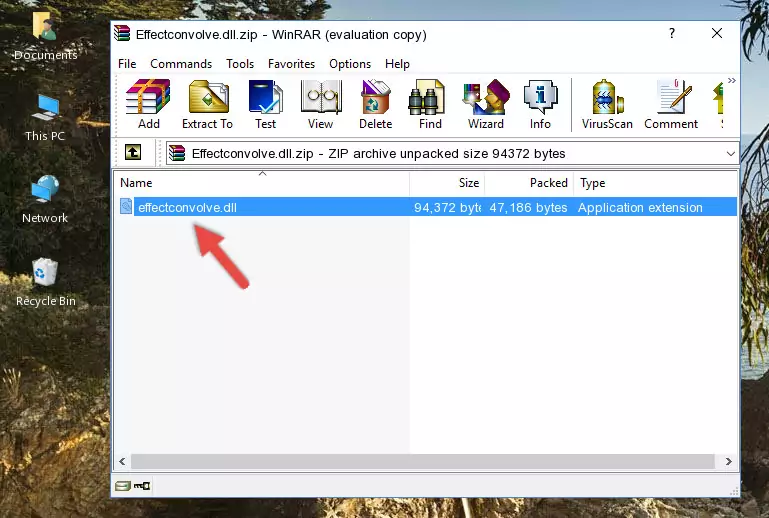Open the Tools menu
769x518 pixels.
tap(240, 64)
